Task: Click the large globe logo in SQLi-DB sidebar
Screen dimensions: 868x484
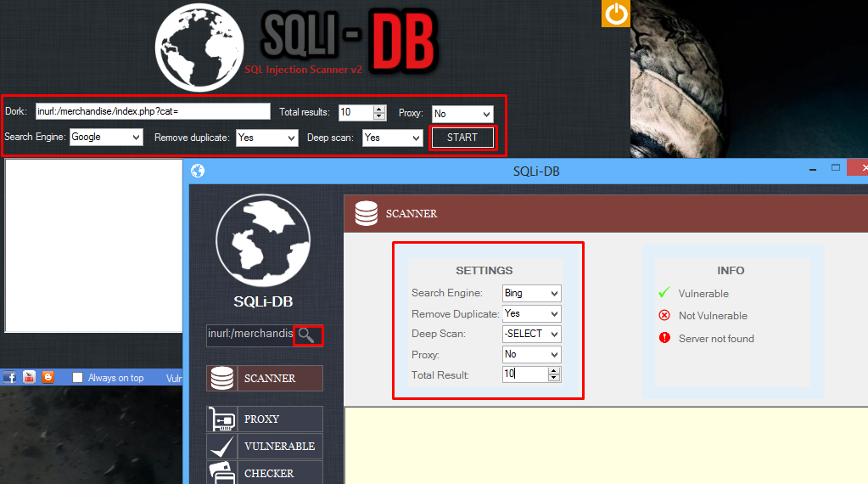Action: click(263, 240)
